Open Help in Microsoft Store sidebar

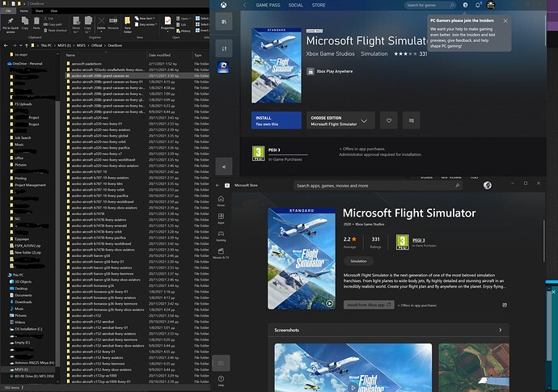[x=221, y=381]
